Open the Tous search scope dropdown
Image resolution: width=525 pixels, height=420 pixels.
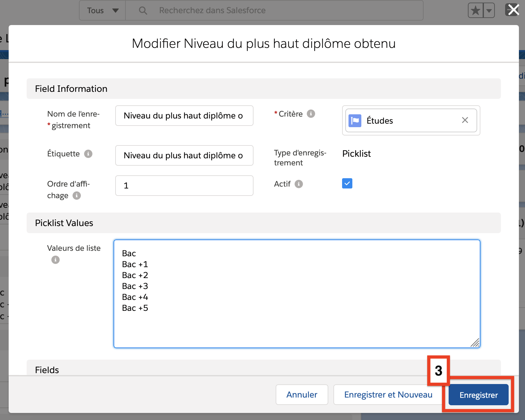click(x=102, y=11)
